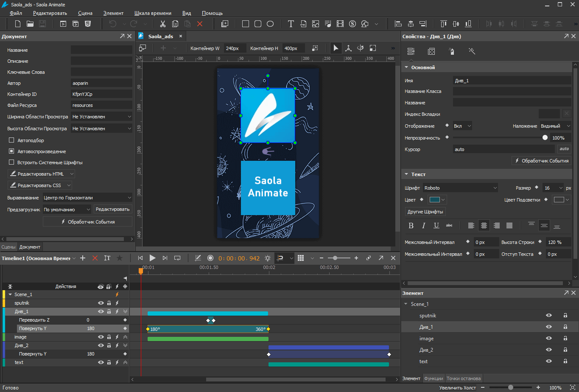
Task: Delete the timeline with the red X icon
Action: [x=95, y=258]
